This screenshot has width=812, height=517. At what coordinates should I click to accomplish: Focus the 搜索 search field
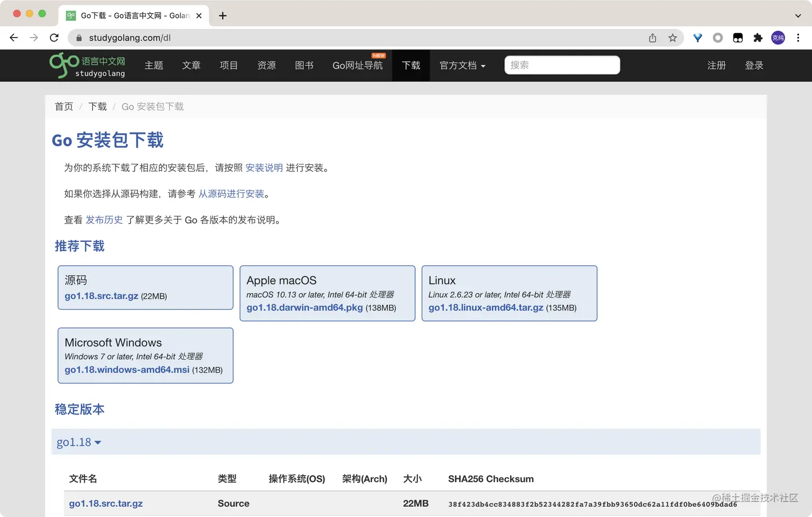[x=562, y=65]
